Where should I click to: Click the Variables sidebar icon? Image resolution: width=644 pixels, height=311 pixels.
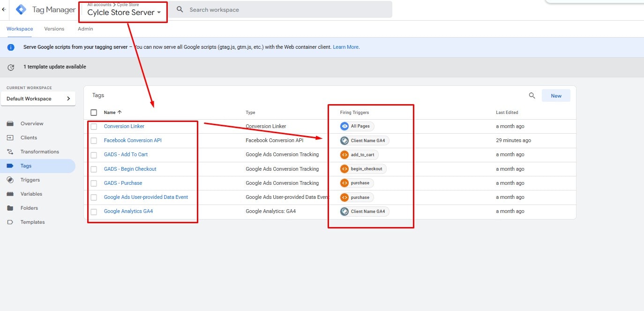(10, 194)
